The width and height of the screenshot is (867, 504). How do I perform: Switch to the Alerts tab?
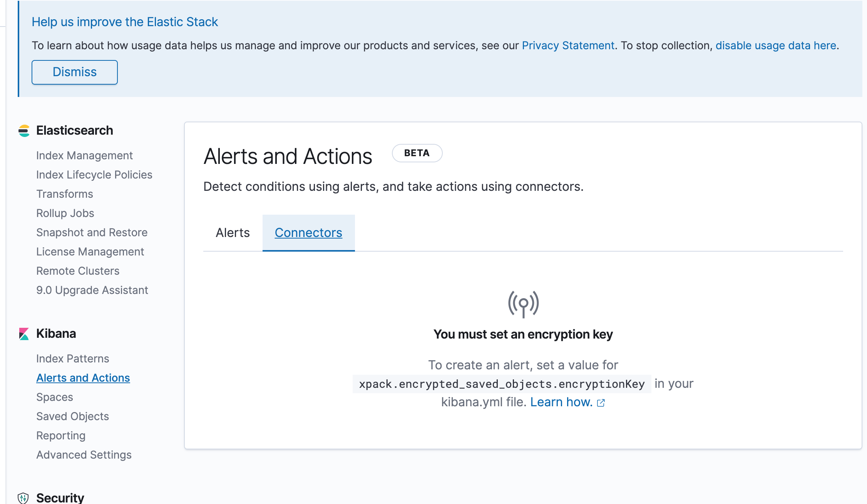point(233,233)
